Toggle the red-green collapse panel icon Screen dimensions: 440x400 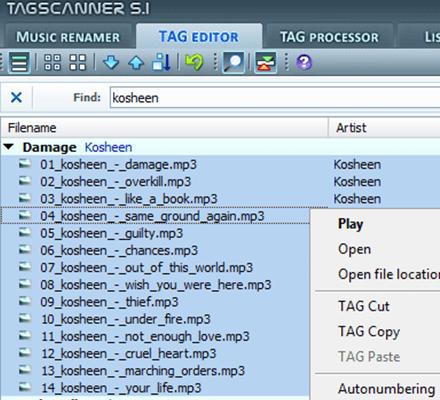tap(265, 62)
